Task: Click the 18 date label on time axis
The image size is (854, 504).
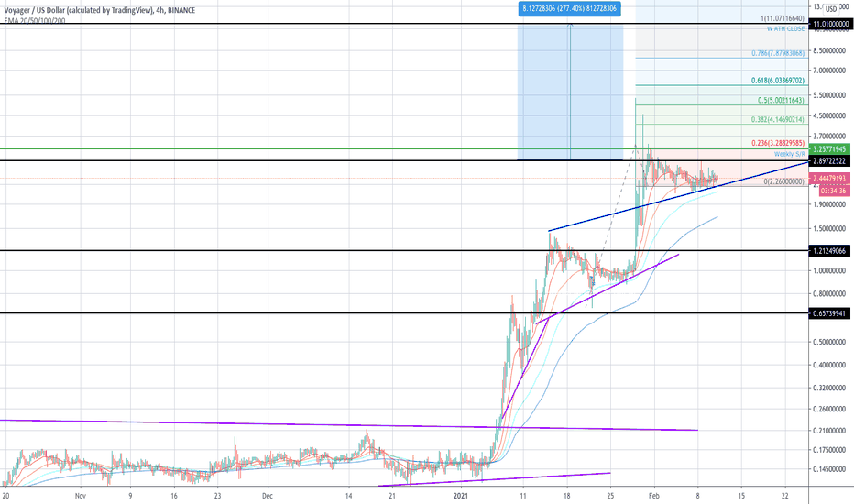Action: coord(567,496)
